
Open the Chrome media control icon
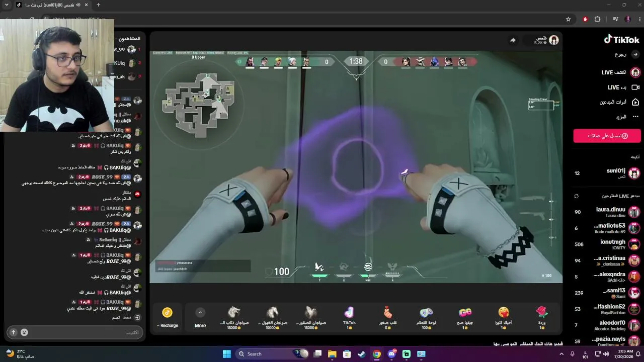click(x=615, y=19)
